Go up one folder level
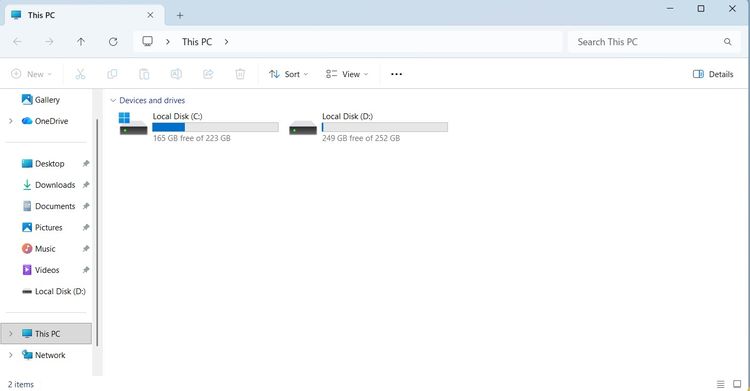The height and width of the screenshot is (391, 750). pyautogui.click(x=81, y=42)
